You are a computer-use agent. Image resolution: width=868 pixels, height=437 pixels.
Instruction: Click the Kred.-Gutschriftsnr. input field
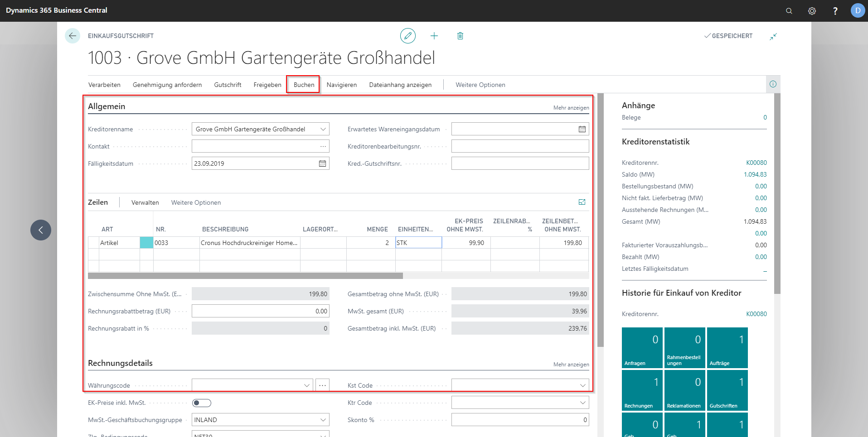(x=520, y=163)
